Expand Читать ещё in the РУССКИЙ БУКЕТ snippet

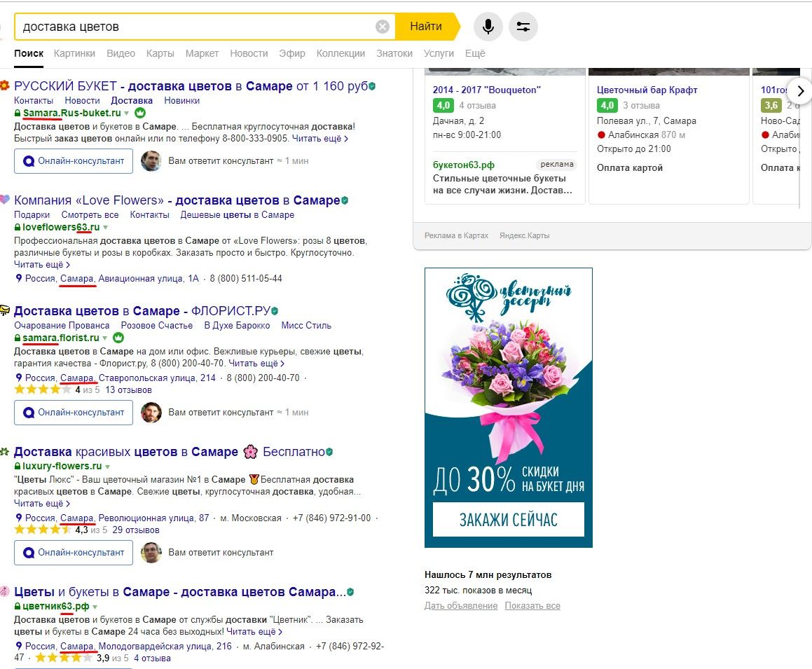point(320,139)
